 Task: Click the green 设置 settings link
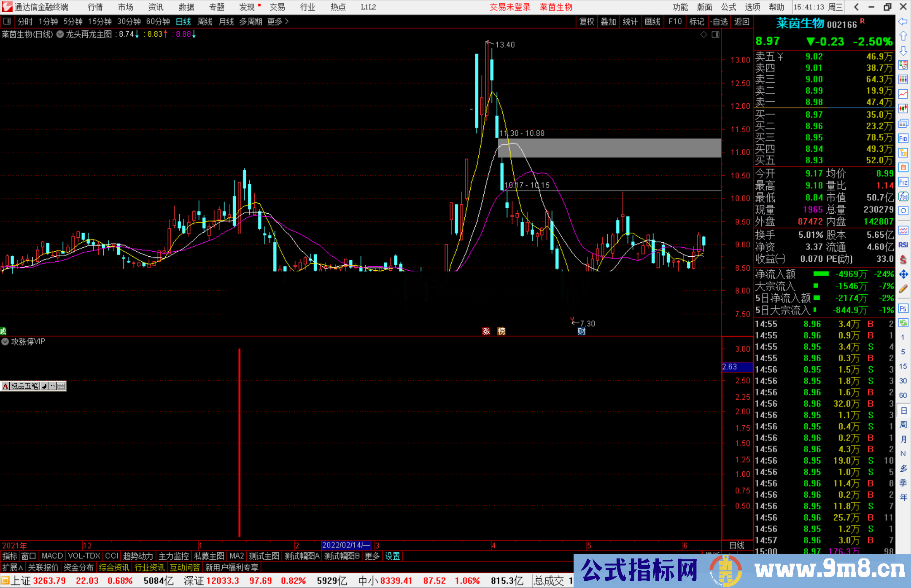pos(392,556)
